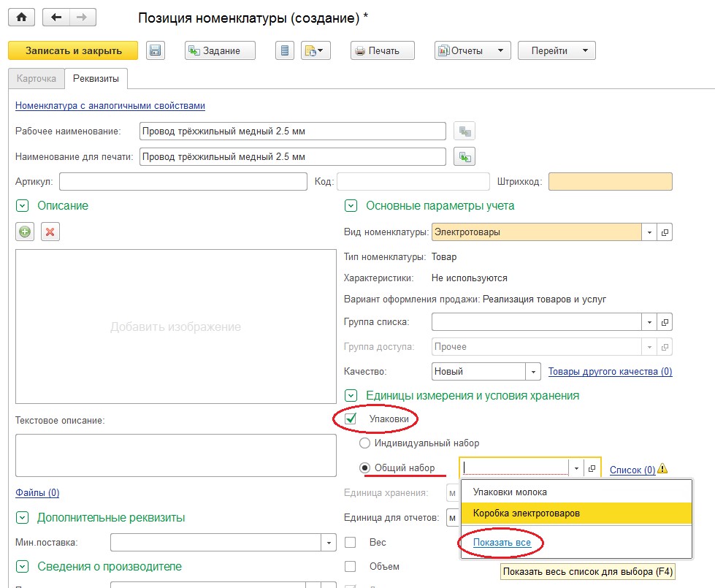Enable the Вес checkbox

[x=351, y=543]
